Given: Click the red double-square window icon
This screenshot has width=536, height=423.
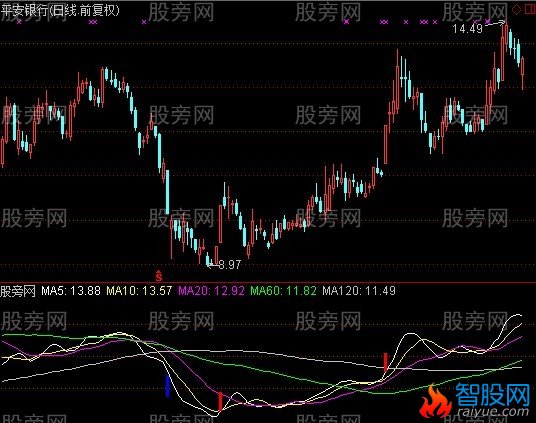Looking at the screenshot, I should tap(529, 9).
